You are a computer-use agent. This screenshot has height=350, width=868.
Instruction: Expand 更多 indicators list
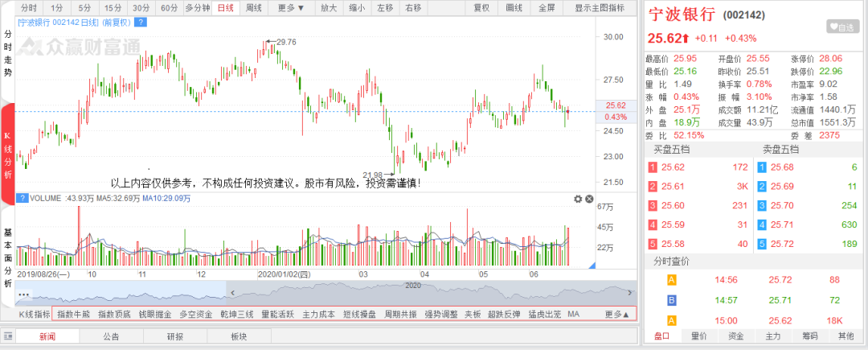point(617,315)
